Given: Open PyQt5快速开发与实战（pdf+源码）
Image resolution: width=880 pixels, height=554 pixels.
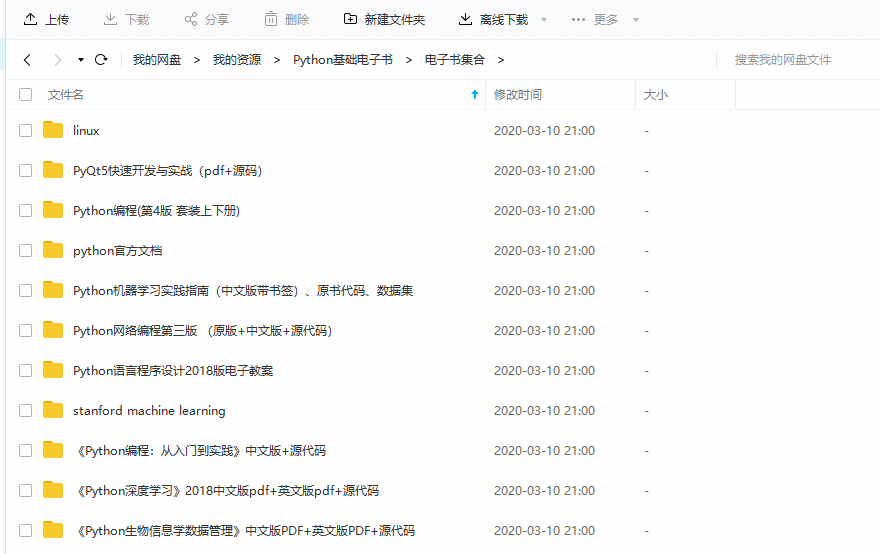Looking at the screenshot, I should [x=167, y=170].
